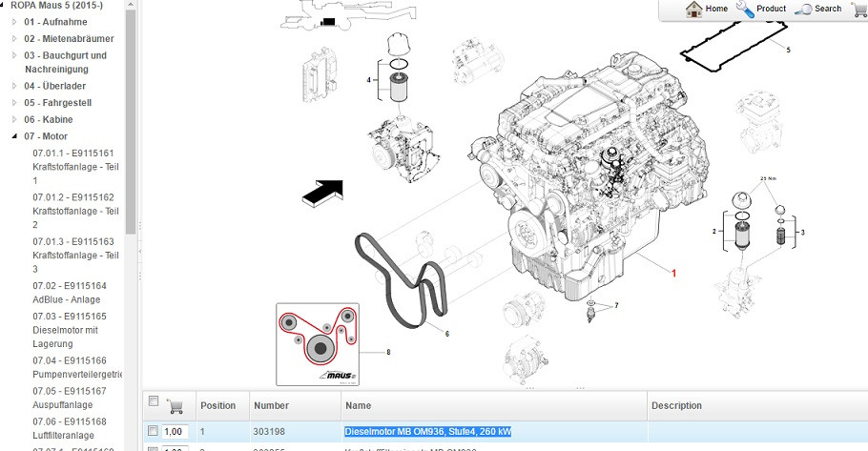868x451 pixels.
Task: Click the drive belt part 6
Action: click(x=401, y=280)
